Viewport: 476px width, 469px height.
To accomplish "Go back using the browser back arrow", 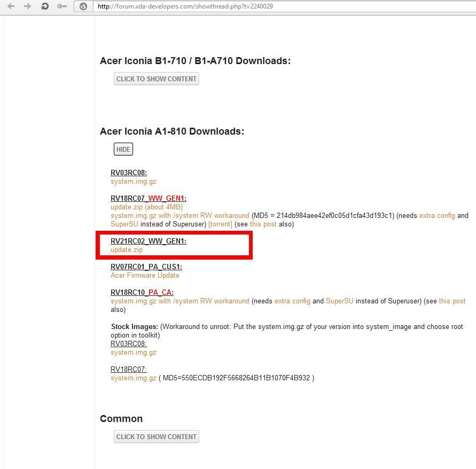I will [11, 6].
